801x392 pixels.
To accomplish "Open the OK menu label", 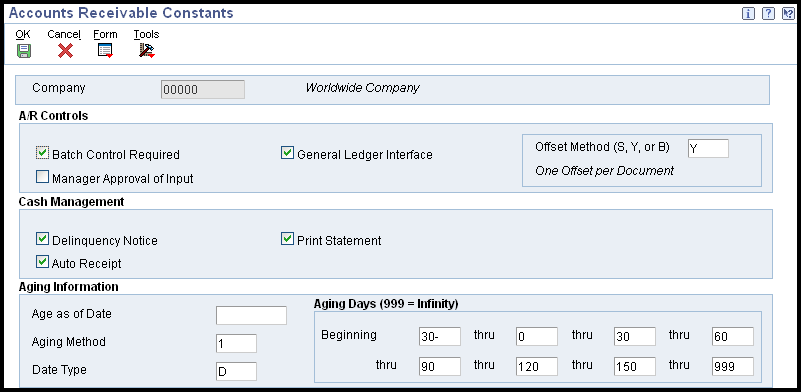I will 23,34.
